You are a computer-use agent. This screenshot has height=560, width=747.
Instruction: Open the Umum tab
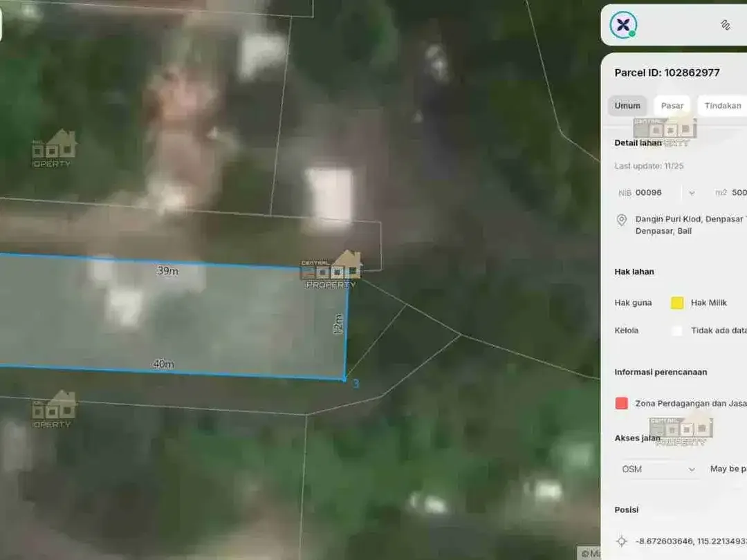[627, 106]
